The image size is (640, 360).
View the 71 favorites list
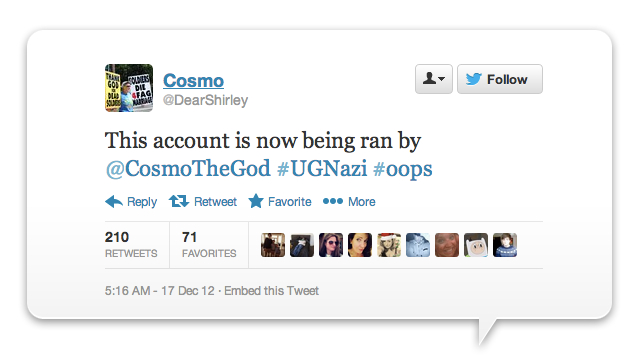[x=209, y=244]
